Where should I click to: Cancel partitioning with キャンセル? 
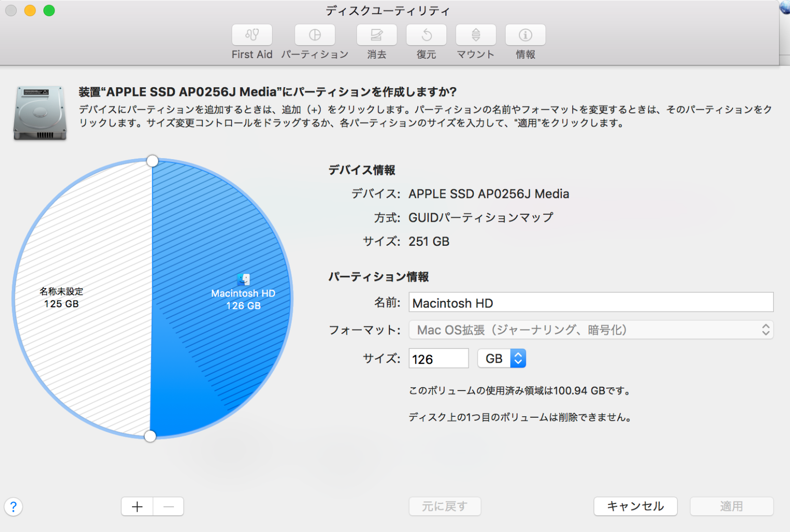[635, 506]
